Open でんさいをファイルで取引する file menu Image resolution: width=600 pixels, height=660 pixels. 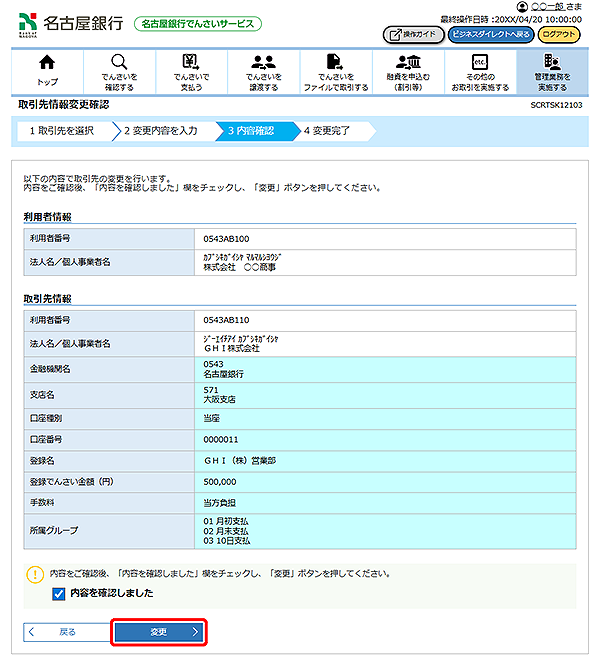(x=335, y=69)
